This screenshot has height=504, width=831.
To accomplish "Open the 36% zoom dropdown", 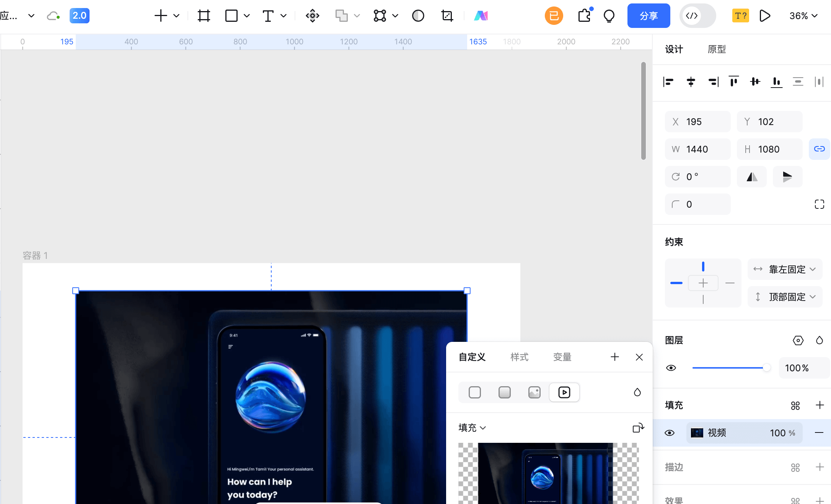I will click(803, 16).
